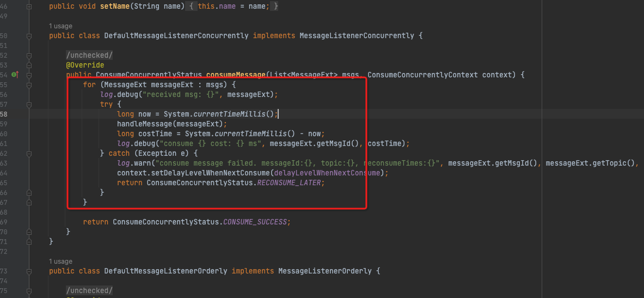
Task: Click the setDelayLevelWhenNextConsume method call
Action: (x=210, y=173)
